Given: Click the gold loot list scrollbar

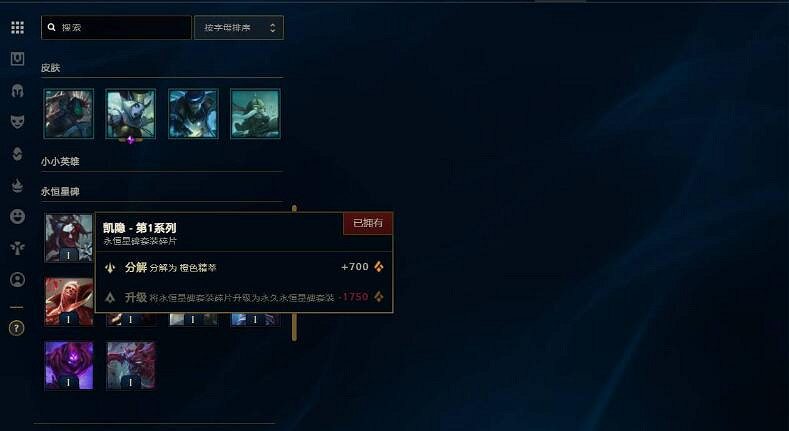Looking at the screenshot, I should pos(294,273).
